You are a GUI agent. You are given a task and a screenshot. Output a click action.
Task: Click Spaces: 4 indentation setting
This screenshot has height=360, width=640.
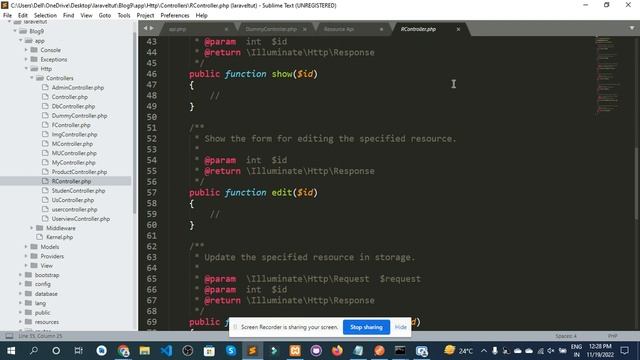coord(566,336)
